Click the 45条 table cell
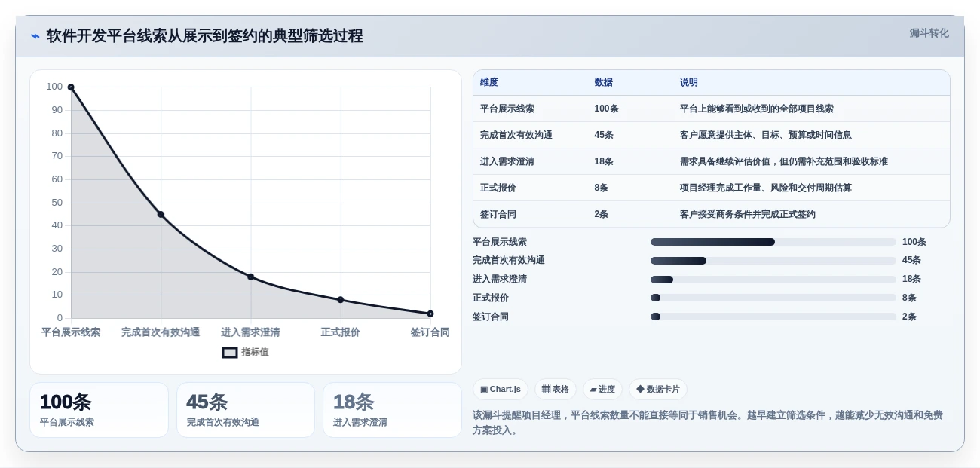 click(x=604, y=135)
